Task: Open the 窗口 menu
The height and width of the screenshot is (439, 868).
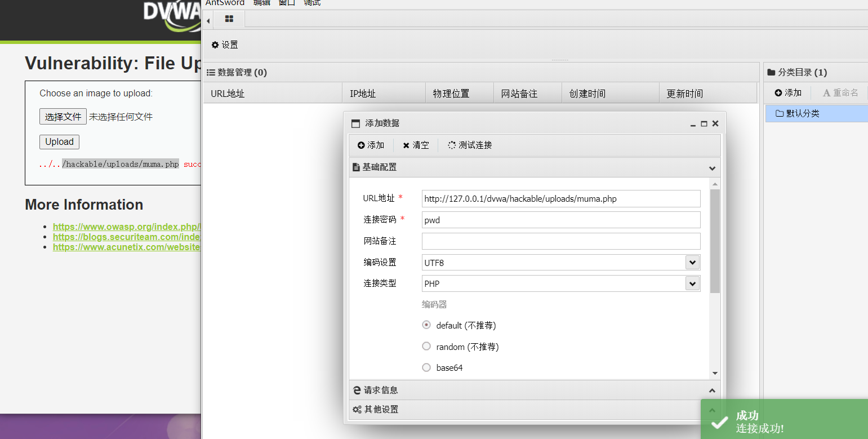Action: (287, 2)
